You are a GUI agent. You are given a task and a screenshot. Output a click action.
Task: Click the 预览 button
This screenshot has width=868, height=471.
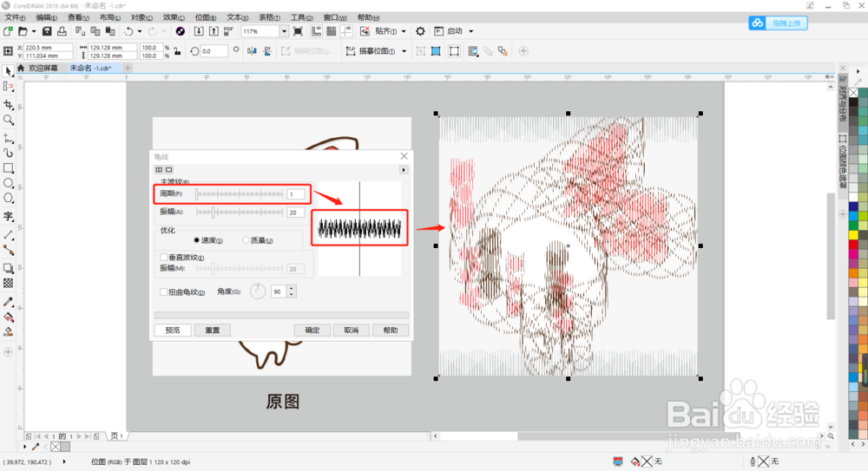(173, 330)
